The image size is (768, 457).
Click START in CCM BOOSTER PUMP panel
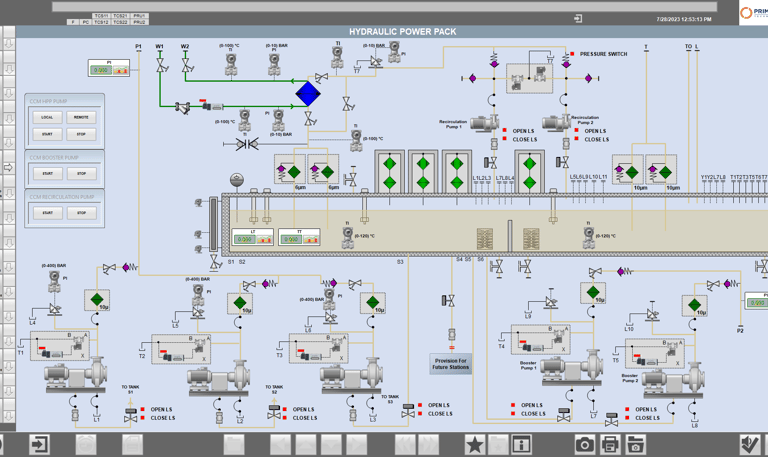tap(48, 173)
